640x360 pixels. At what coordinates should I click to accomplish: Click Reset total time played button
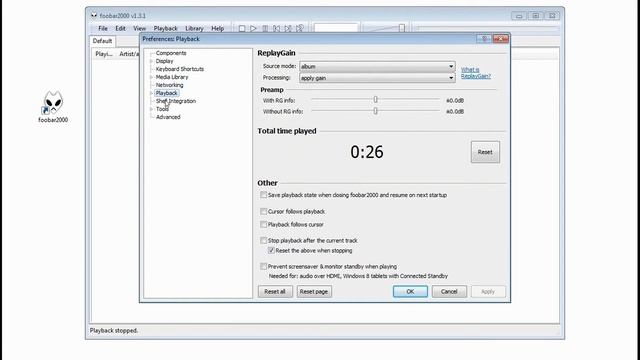485,152
